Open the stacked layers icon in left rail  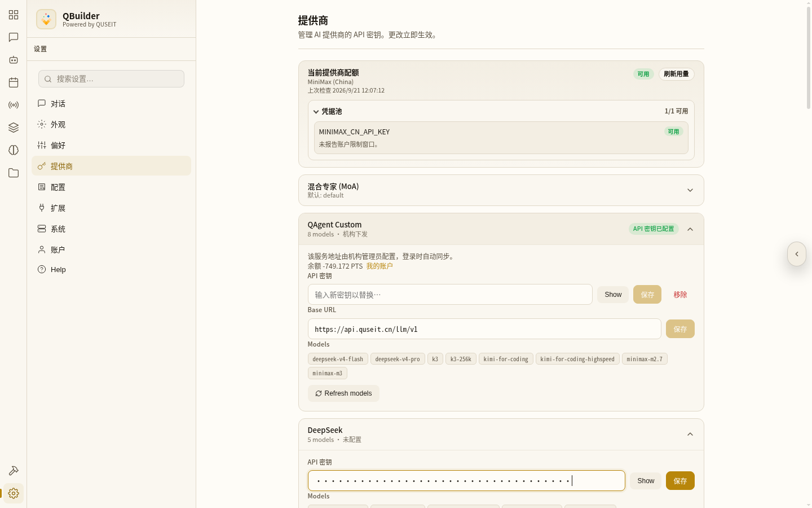[14, 128]
